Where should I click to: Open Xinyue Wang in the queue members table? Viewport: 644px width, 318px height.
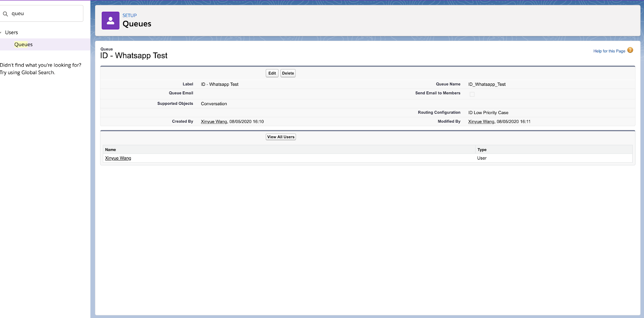[x=118, y=158]
